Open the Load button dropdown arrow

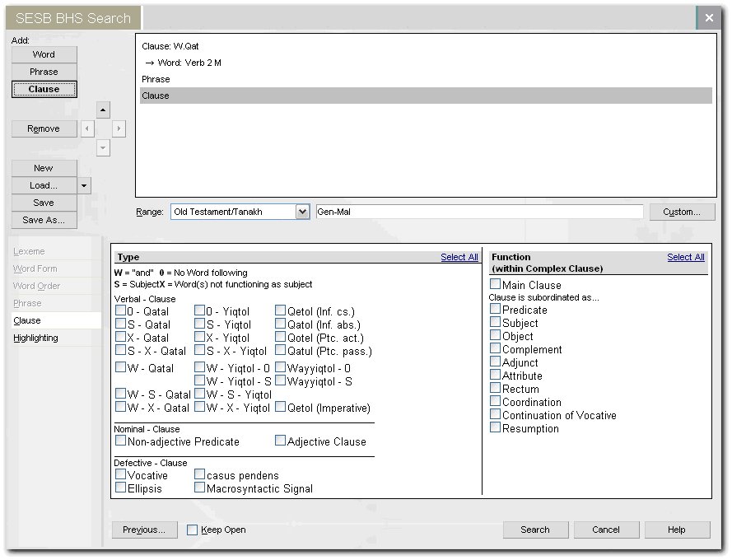84,185
